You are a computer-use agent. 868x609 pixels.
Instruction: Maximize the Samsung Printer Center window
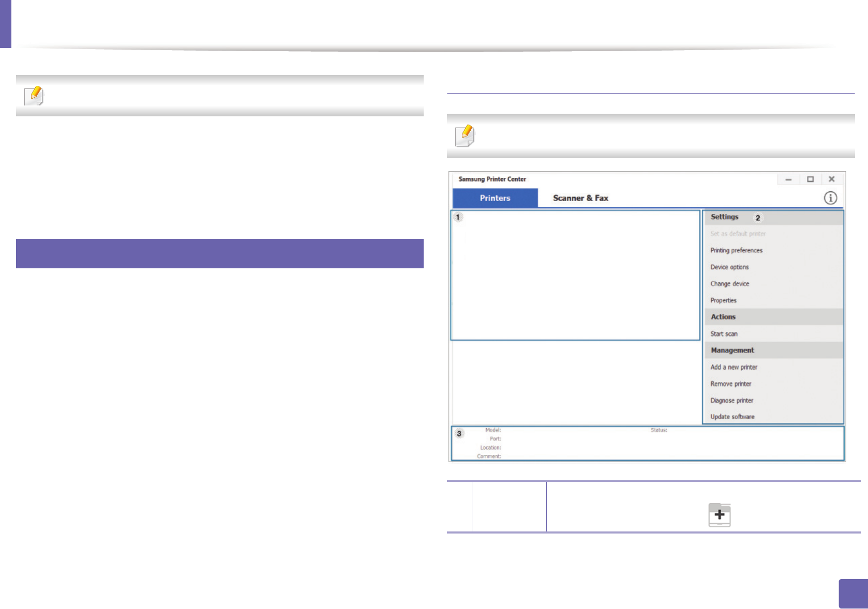click(x=810, y=179)
